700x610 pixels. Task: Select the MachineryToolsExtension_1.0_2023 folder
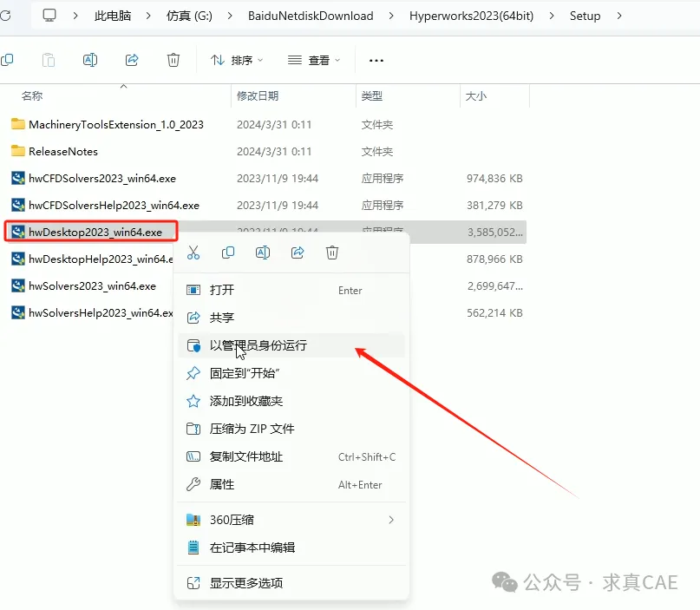point(116,125)
